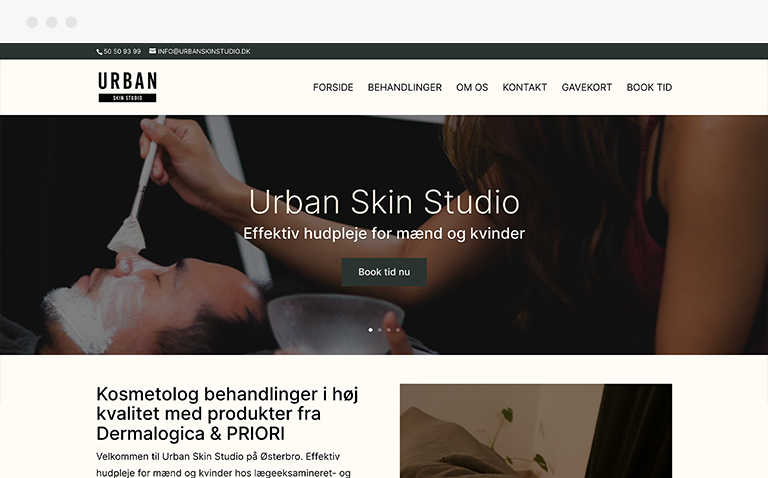Select the first slider dot indicator
Viewport: 768px width, 478px height.
point(370,330)
